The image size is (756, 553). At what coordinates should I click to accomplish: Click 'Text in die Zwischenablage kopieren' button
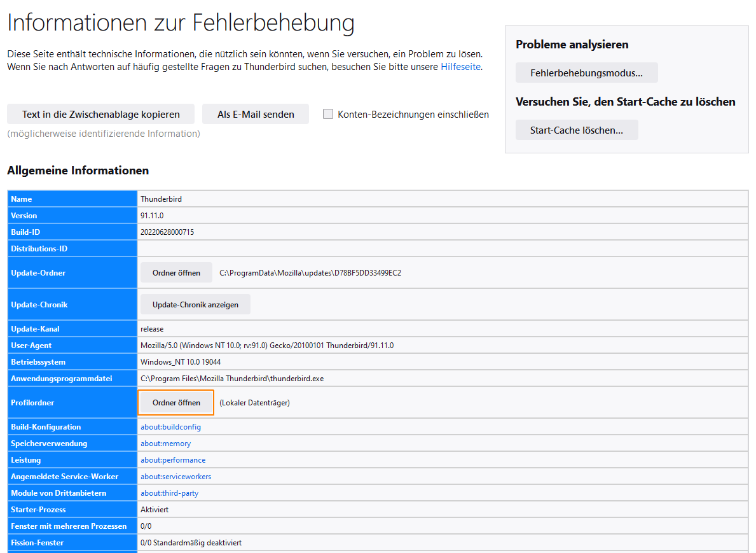tap(100, 115)
